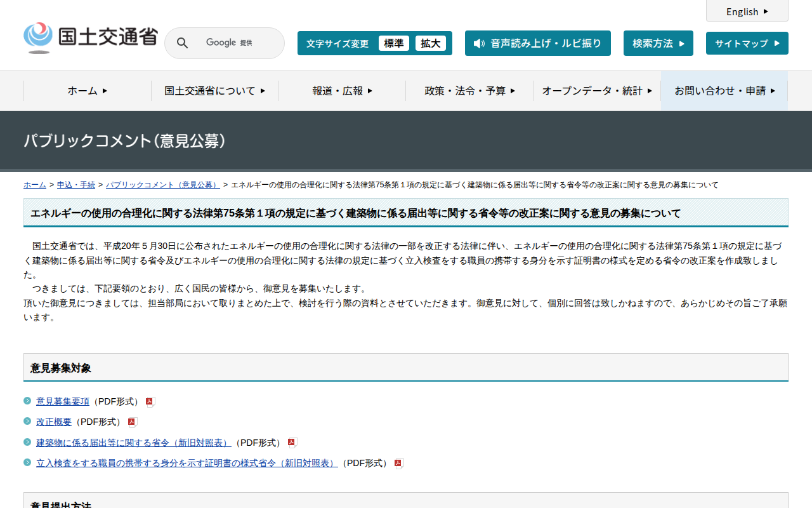Switch text size to 拡大

pyautogui.click(x=430, y=43)
